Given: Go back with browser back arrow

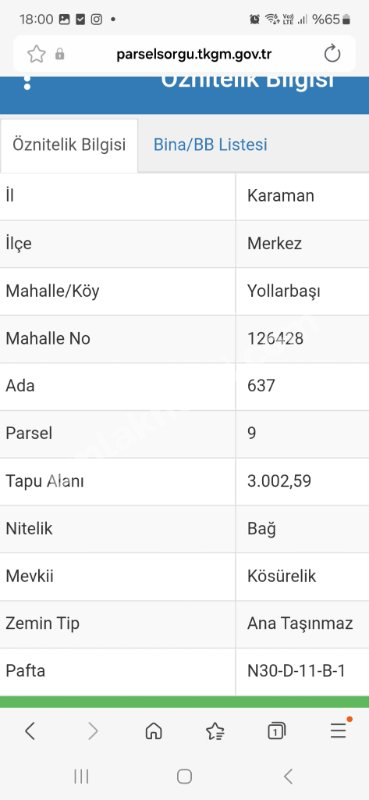Looking at the screenshot, I should pyautogui.click(x=30, y=731).
